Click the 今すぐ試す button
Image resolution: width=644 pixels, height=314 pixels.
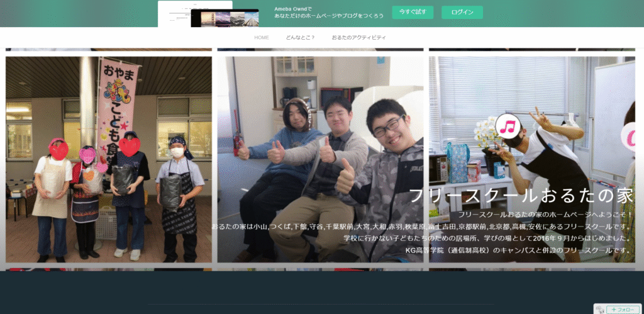[x=412, y=13]
